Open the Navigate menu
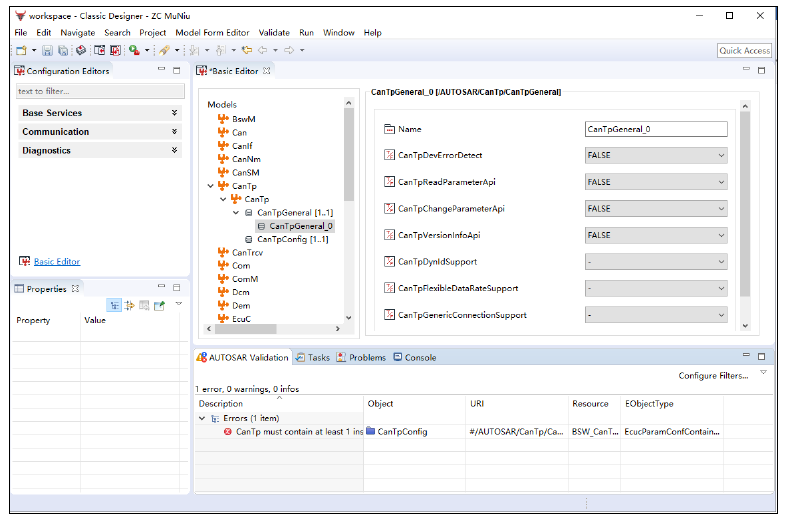Image resolution: width=785 pixels, height=522 pixels. click(78, 33)
